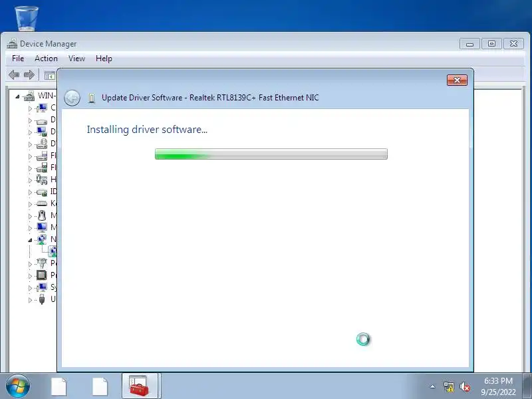This screenshot has height=399, width=532.
Task: Select the Human Interface Devices icon
Action: point(42,180)
